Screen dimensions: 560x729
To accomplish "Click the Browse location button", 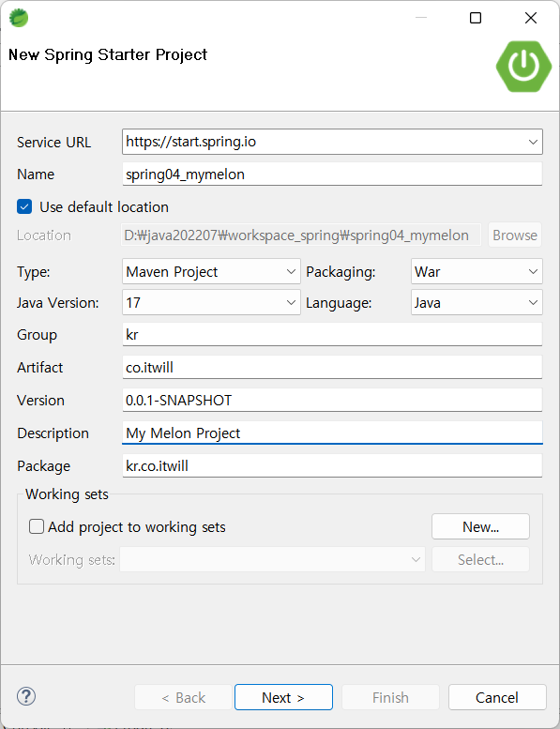I will pos(514,235).
